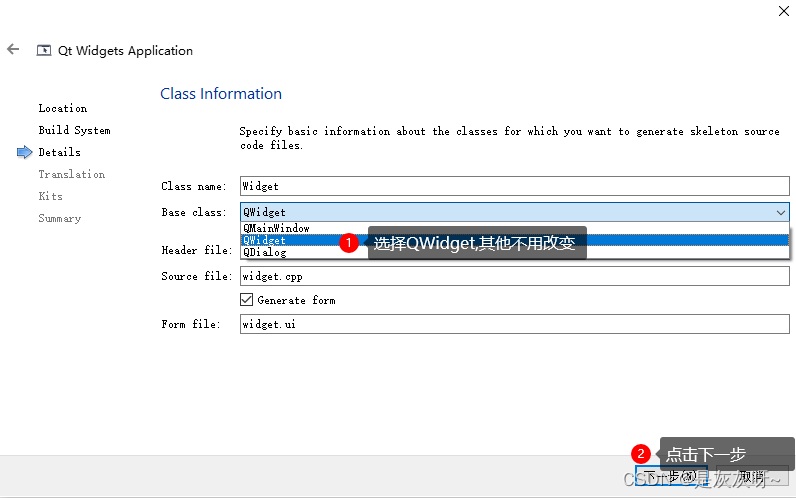Go to the Location wizard step
This screenshot has width=796, height=498.
tap(62, 108)
